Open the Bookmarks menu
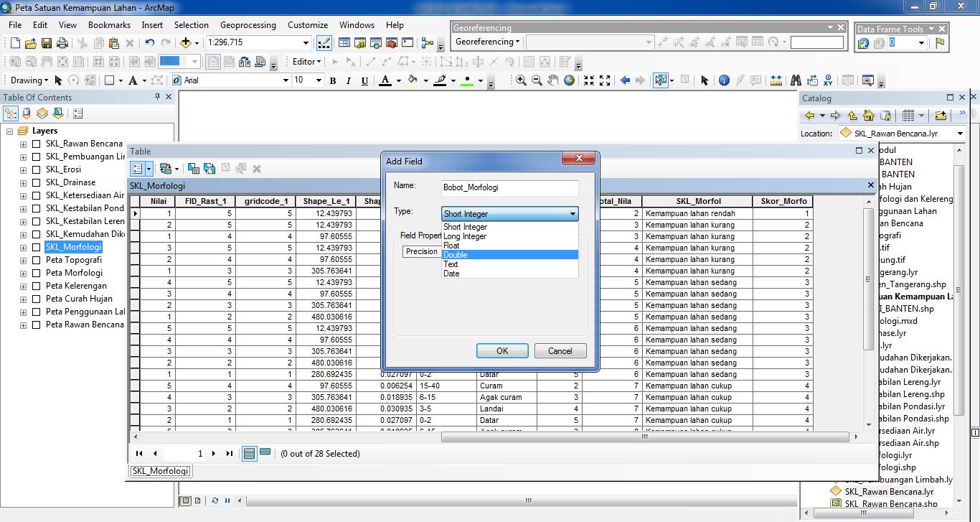The height and width of the screenshot is (522, 980). coord(109,25)
